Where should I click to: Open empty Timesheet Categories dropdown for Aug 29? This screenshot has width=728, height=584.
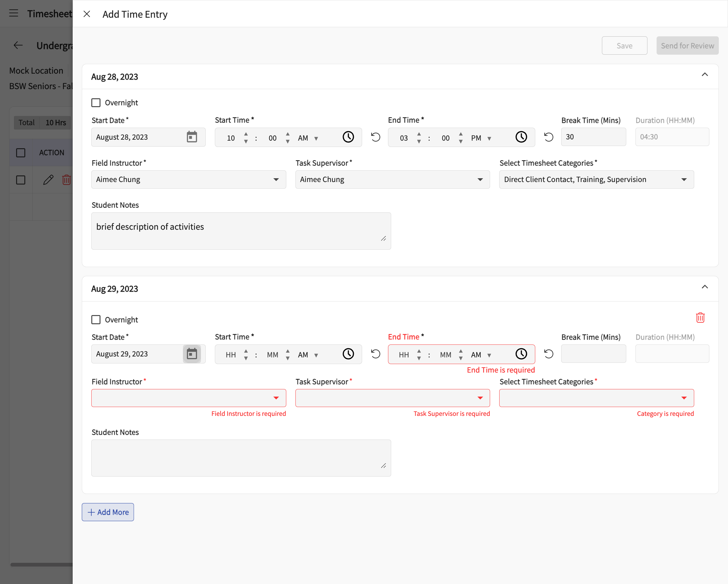(596, 398)
